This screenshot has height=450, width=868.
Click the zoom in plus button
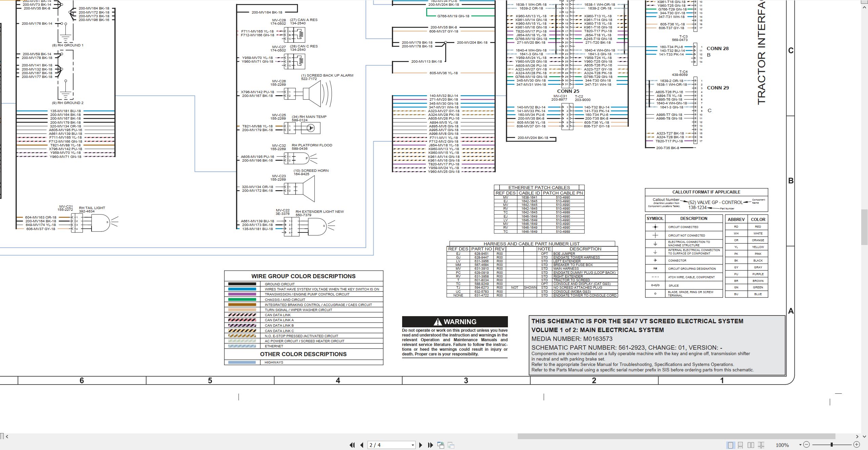(x=856, y=445)
